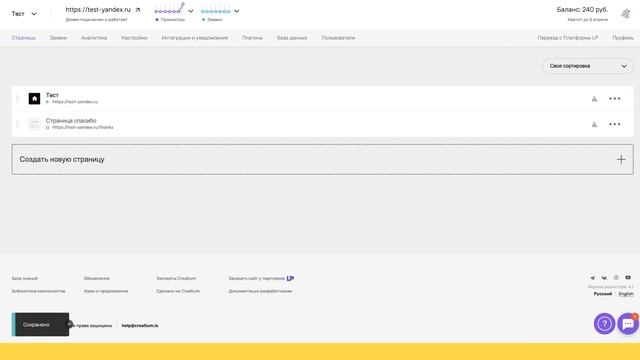Switch to the Заявки tab
This screenshot has height=360, width=640.
[x=58, y=38]
